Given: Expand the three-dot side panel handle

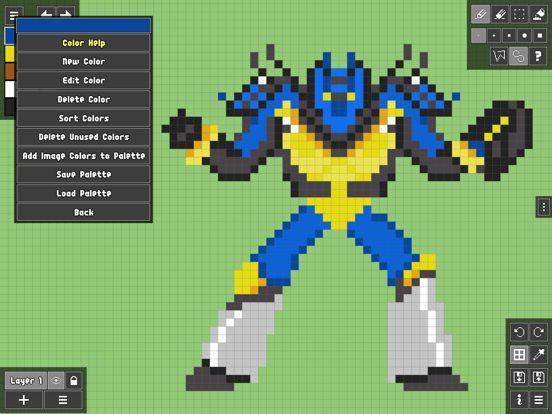Looking at the screenshot, I should coord(544,207).
